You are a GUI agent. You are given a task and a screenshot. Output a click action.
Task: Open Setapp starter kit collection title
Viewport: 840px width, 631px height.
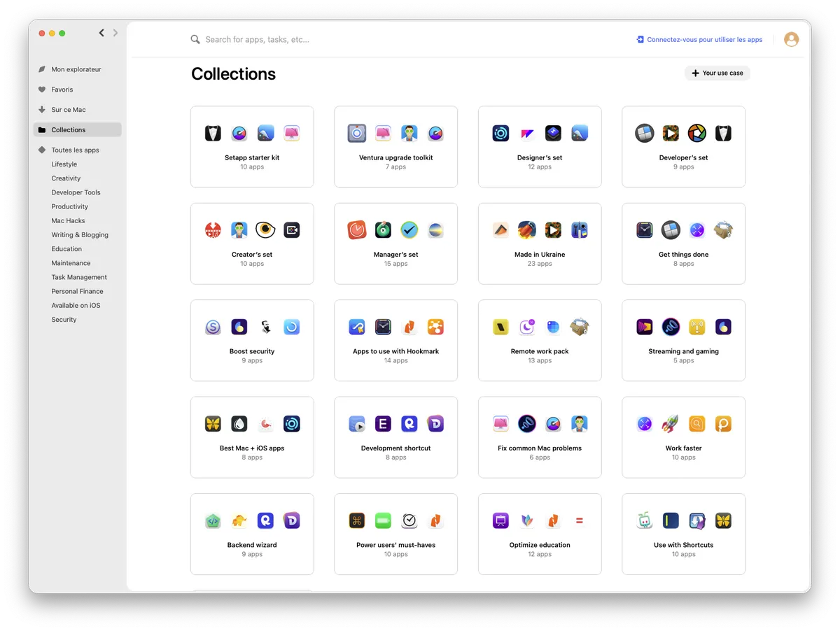click(252, 157)
